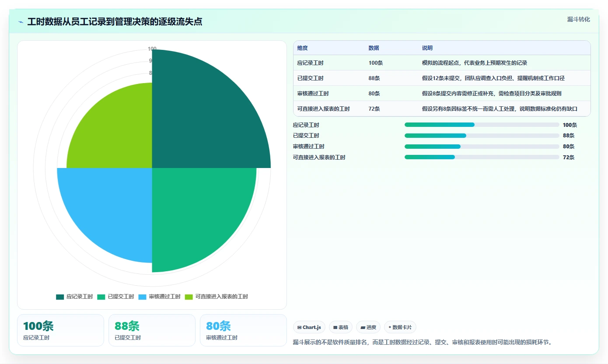Select the Chart.js tag chip
The height and width of the screenshot is (364, 608).
(309, 327)
